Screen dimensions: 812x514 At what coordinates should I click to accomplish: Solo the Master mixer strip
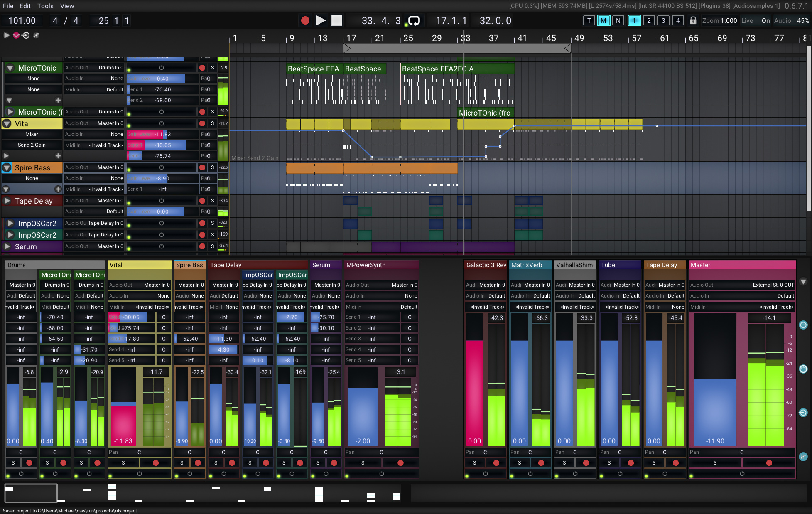pyautogui.click(x=715, y=463)
